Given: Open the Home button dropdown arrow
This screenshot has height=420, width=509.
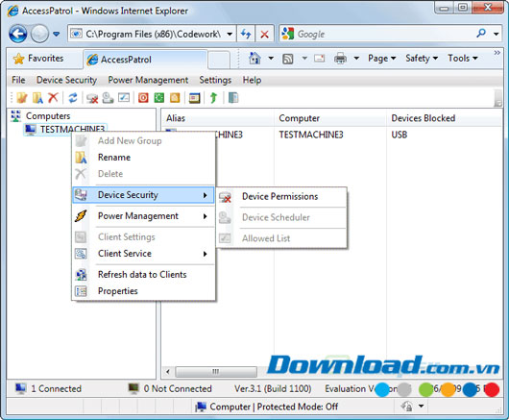Looking at the screenshot, I should coord(271,59).
